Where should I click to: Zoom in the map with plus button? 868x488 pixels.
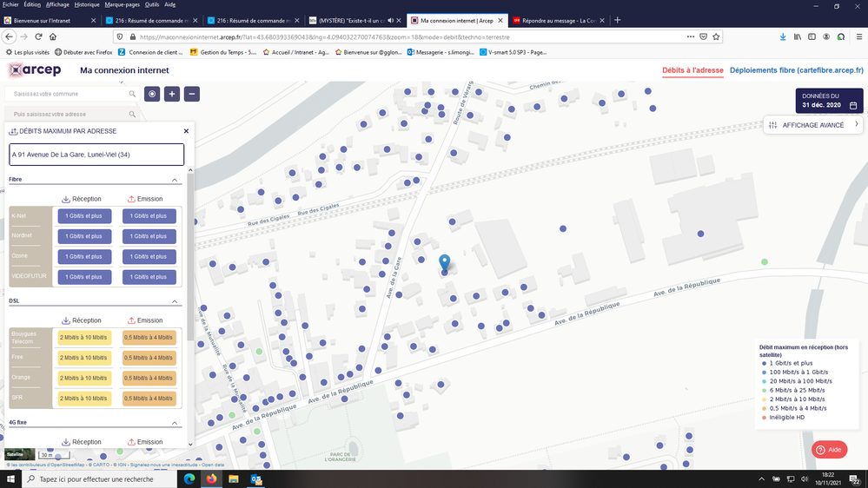click(172, 94)
